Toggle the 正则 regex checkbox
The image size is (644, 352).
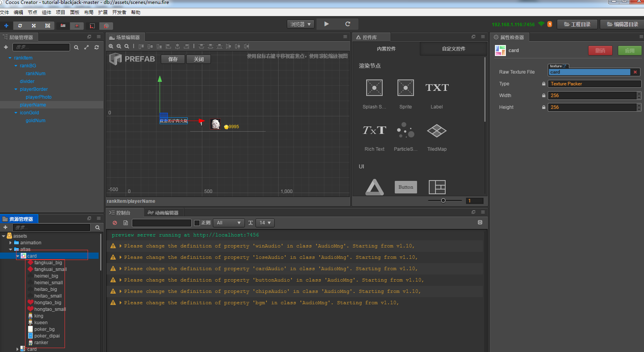point(197,223)
